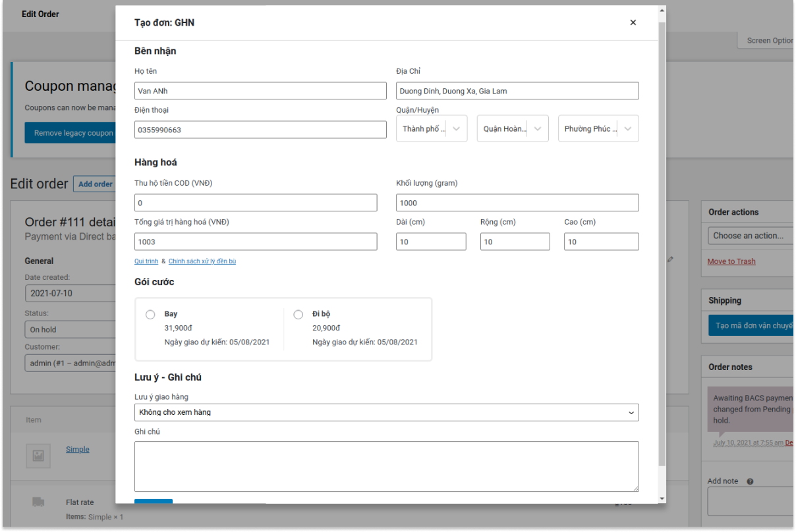Open the Thành phố province dropdown

click(432, 129)
